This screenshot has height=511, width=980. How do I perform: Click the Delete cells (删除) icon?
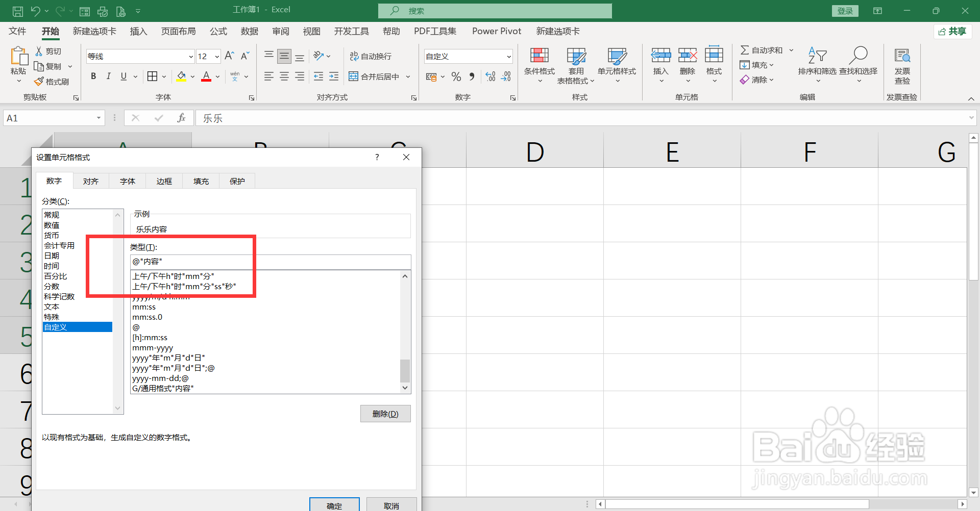click(688, 55)
